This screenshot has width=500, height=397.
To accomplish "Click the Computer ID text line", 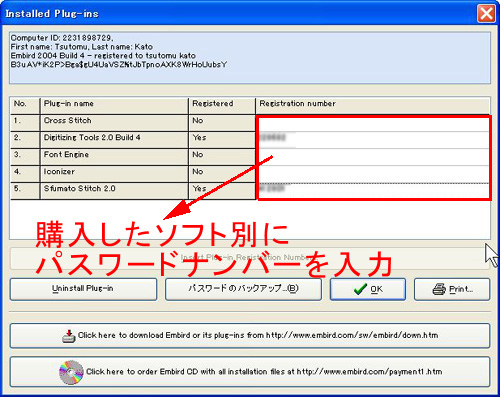I will (62, 38).
